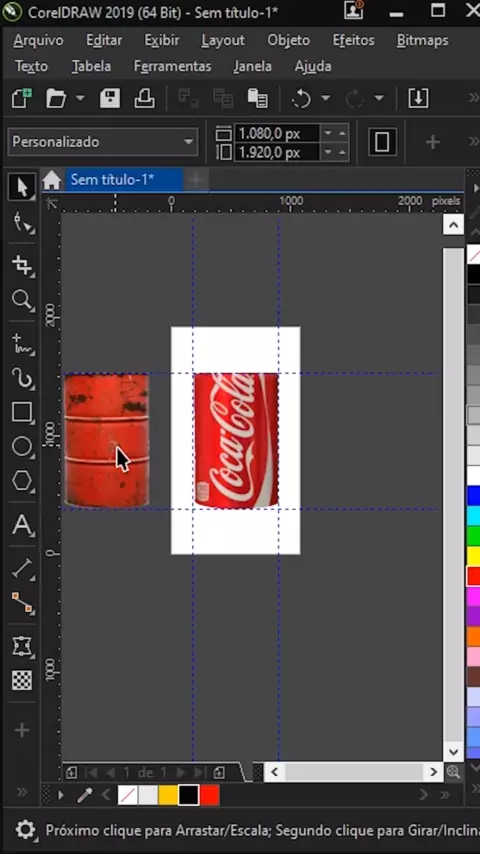Select the Connector tool
The width and height of the screenshot is (480, 854).
pos(22,603)
